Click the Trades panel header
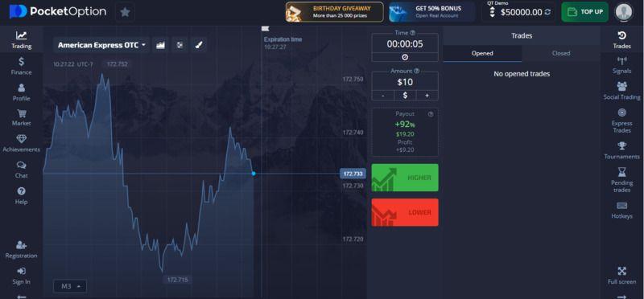The height and width of the screenshot is (299, 644). pos(522,35)
